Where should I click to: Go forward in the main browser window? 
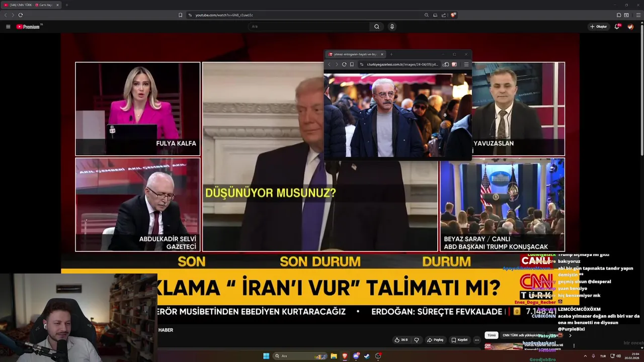13,15
